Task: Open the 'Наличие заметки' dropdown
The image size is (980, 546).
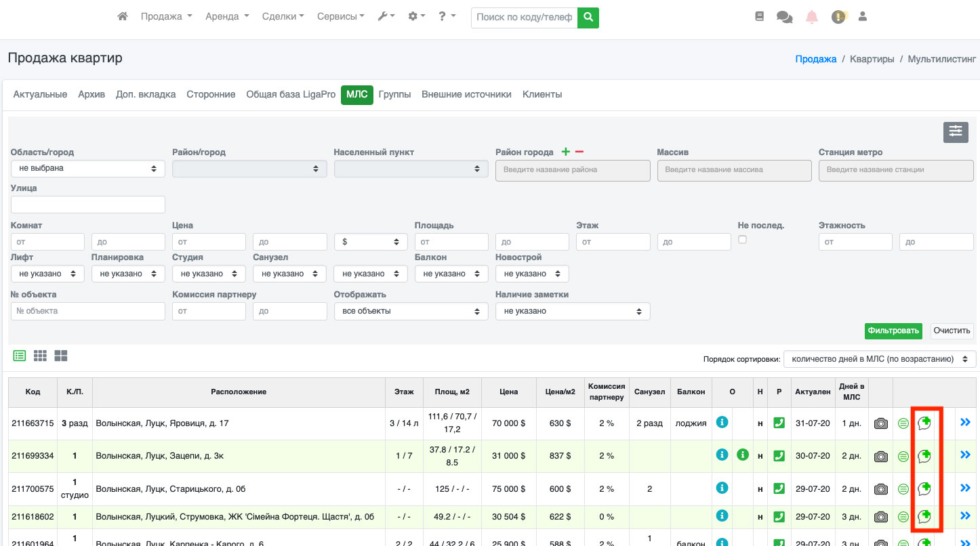Action: point(572,312)
